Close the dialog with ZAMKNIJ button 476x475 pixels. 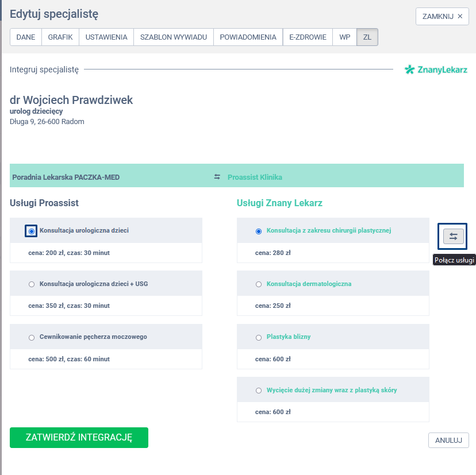[442, 16]
